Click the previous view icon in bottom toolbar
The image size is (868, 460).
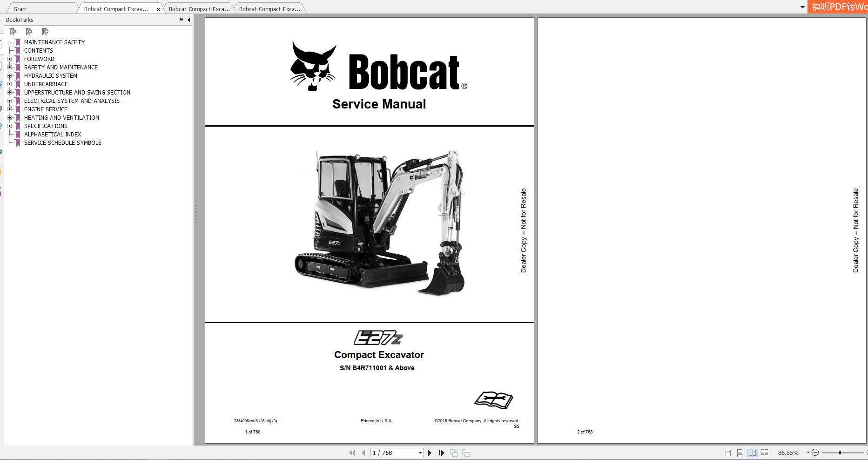454,453
